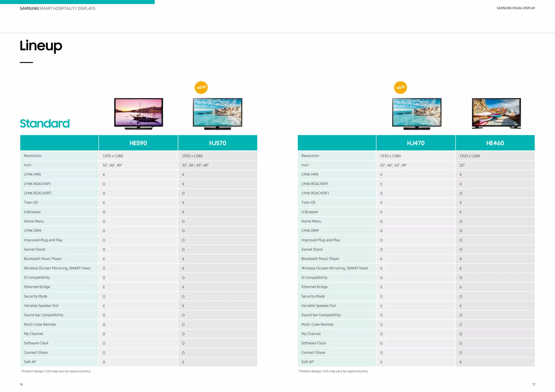The width and height of the screenshot is (555, 392).
Task: Click the HJ470 column header
Action: tap(416, 143)
